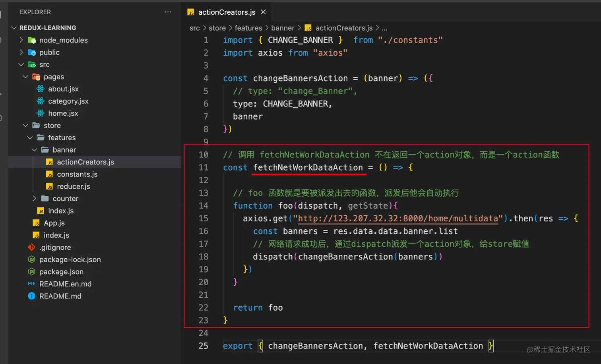This screenshot has height=364, width=601.
Task: Click the React icon beside home.jsx
Action: point(41,113)
